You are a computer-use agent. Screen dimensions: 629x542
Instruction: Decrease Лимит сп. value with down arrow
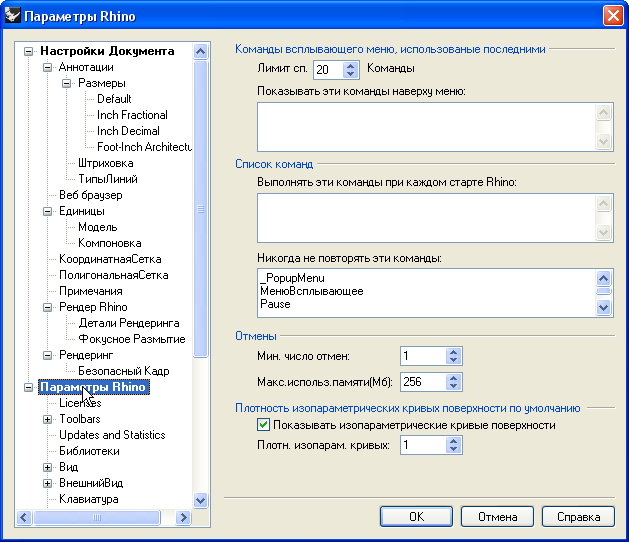tap(350, 74)
